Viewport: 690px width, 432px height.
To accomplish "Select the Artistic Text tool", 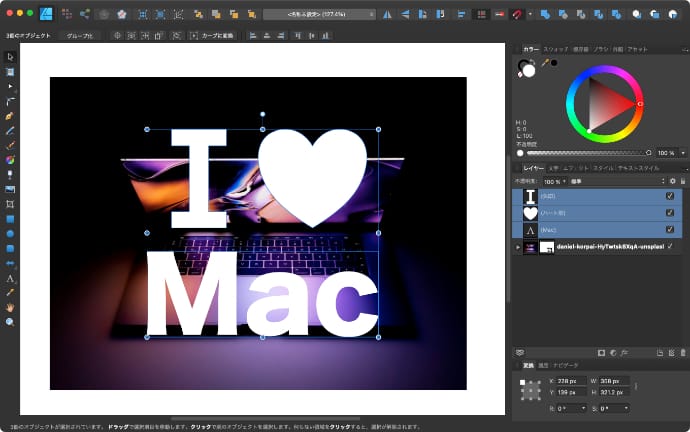I will [x=10, y=277].
